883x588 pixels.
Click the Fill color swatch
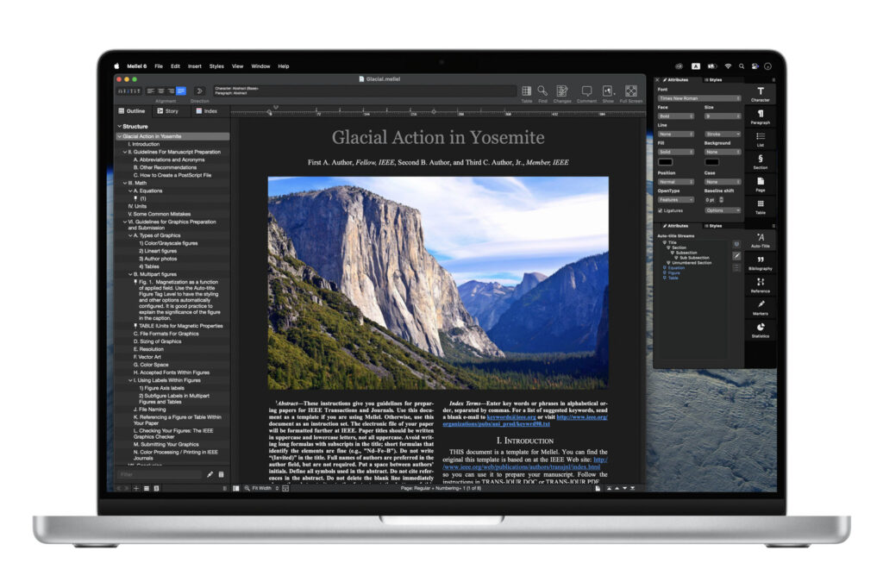pos(666,161)
